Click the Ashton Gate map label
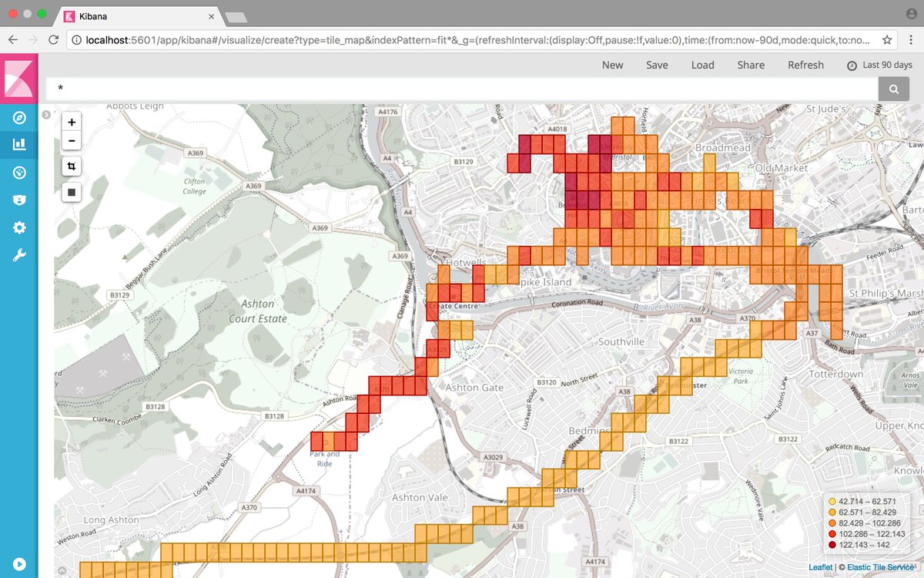The width and height of the screenshot is (924, 578). point(474,388)
